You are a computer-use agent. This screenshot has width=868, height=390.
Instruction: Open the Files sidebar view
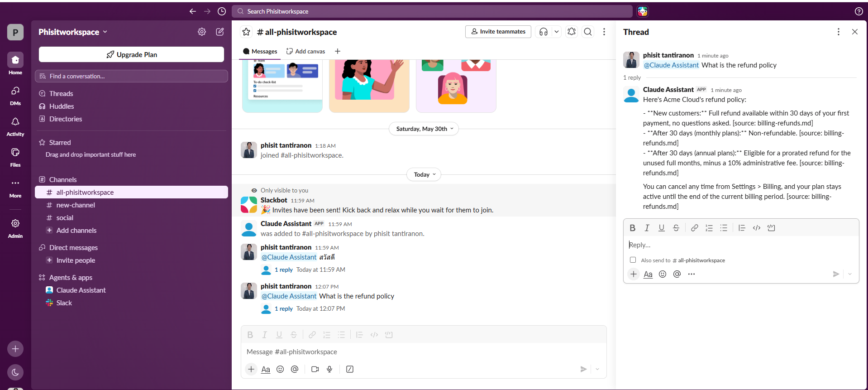[15, 157]
